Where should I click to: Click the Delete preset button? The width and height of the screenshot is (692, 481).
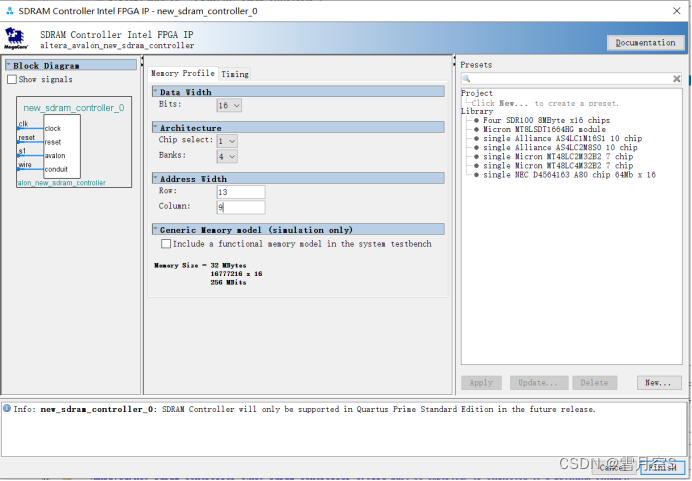pos(594,383)
